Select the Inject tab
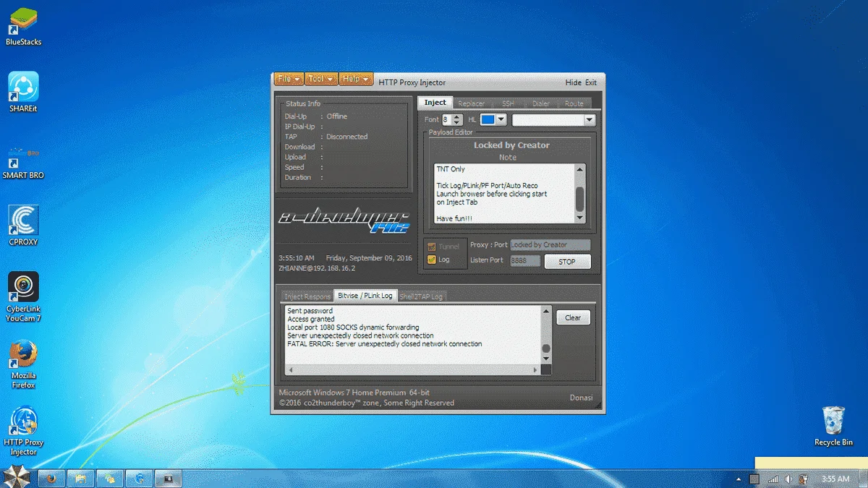 435,103
